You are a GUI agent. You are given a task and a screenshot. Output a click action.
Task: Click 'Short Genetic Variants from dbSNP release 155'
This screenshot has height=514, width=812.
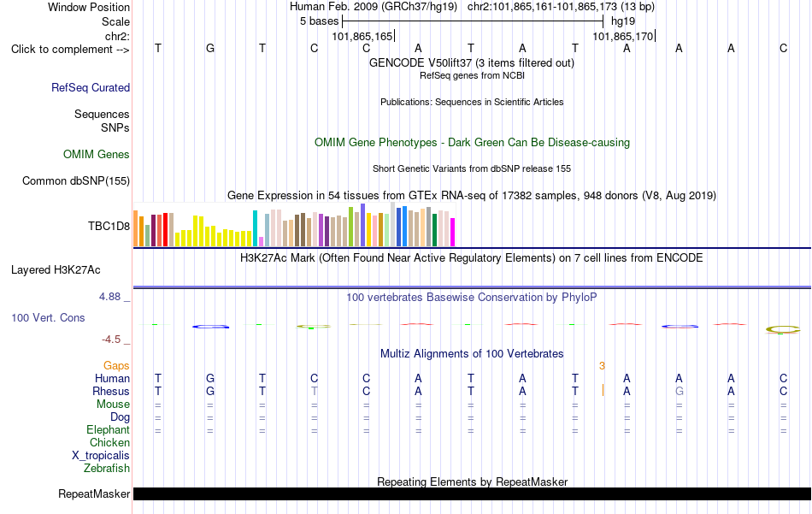point(472,168)
